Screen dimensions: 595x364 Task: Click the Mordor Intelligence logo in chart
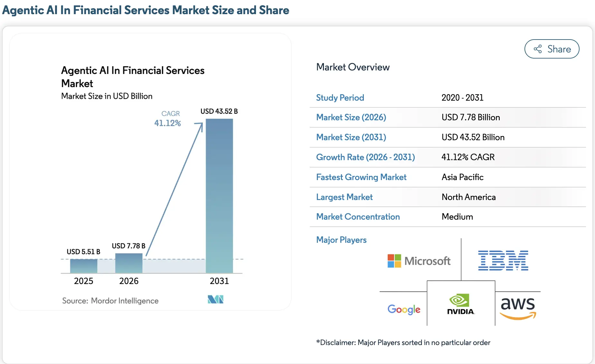click(x=215, y=299)
